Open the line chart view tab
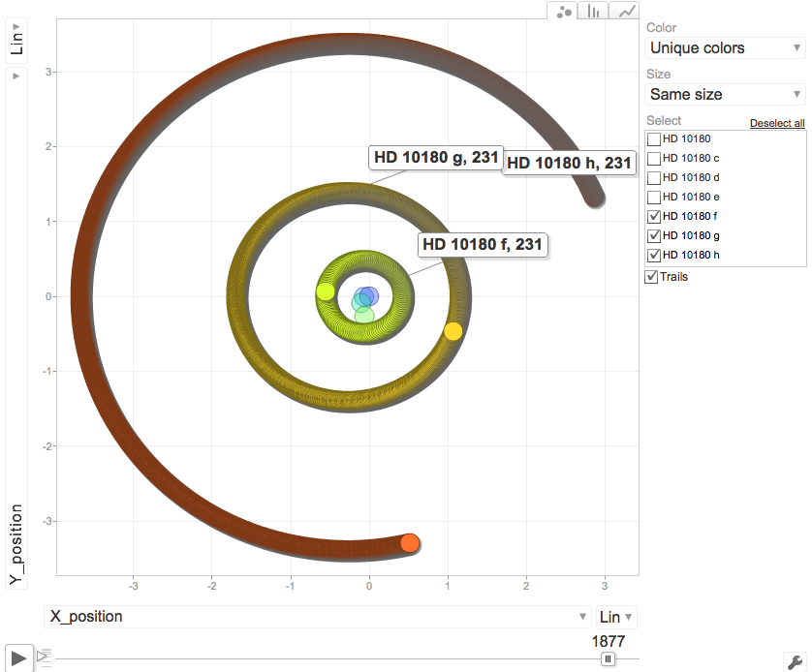812x672 pixels. 626,12
